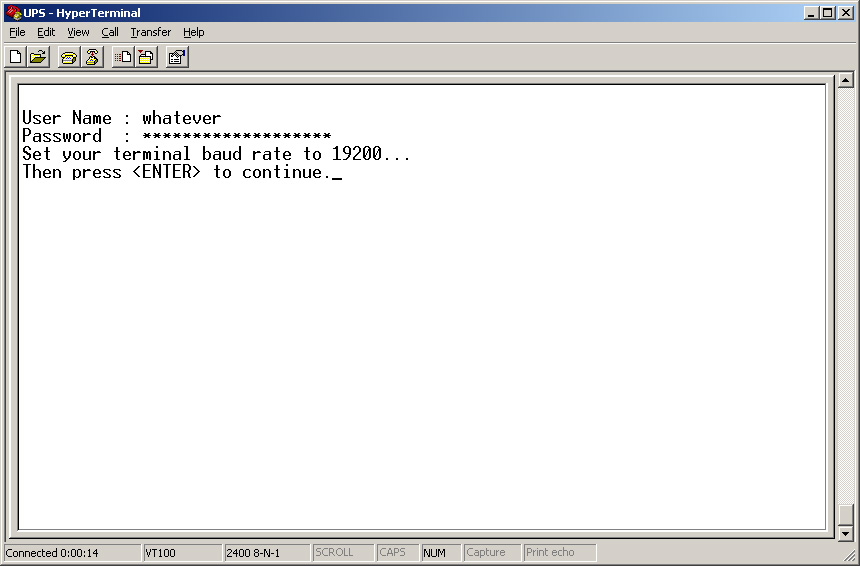This screenshot has width=860, height=566.
Task: Open connection Properties toolbar icon
Action: pos(177,57)
